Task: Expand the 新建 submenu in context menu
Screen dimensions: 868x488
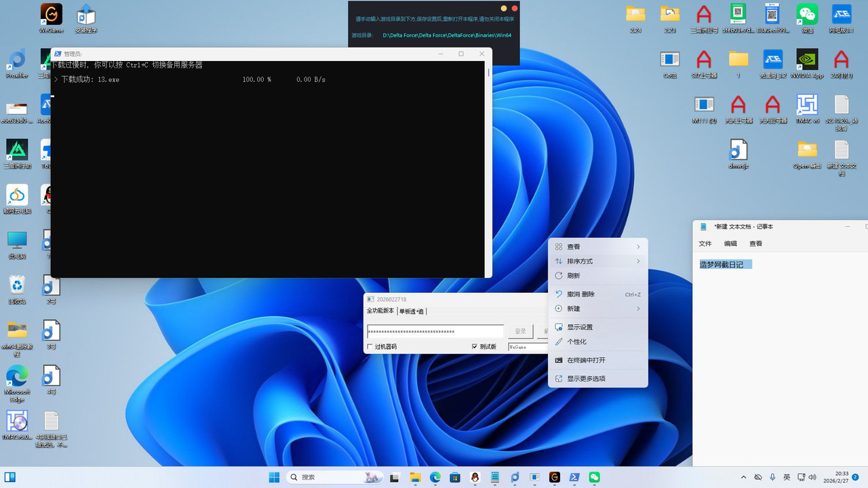Action: pos(597,308)
